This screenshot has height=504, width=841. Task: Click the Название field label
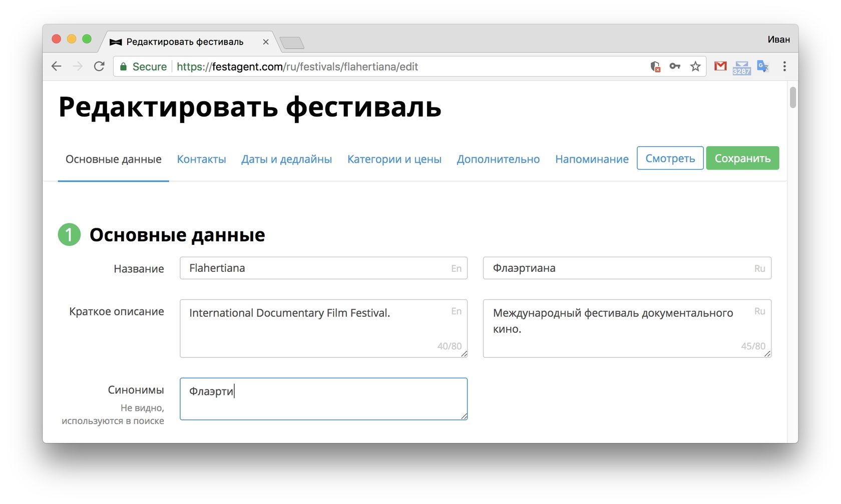point(139,269)
